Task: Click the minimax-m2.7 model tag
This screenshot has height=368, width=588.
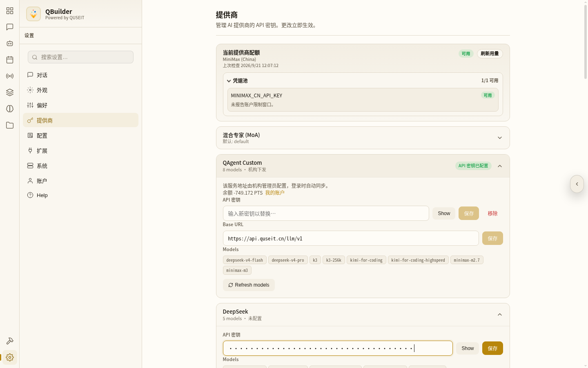Action: (x=467, y=260)
